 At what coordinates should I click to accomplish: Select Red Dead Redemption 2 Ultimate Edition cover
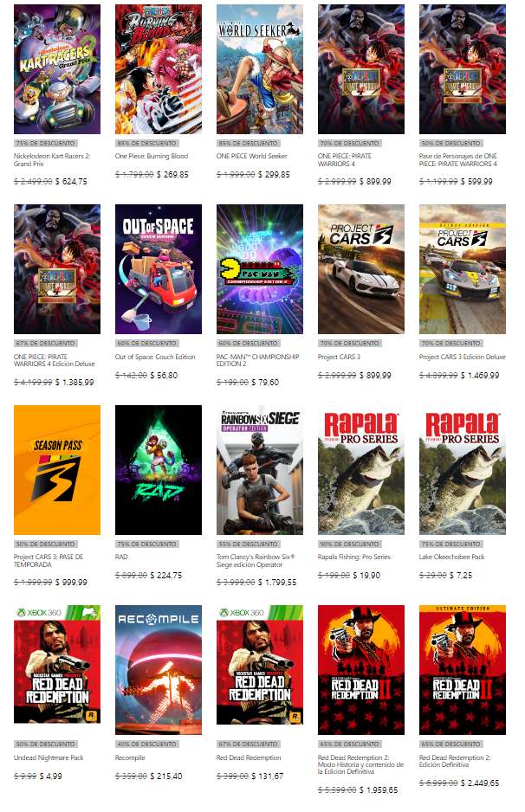[463, 669]
